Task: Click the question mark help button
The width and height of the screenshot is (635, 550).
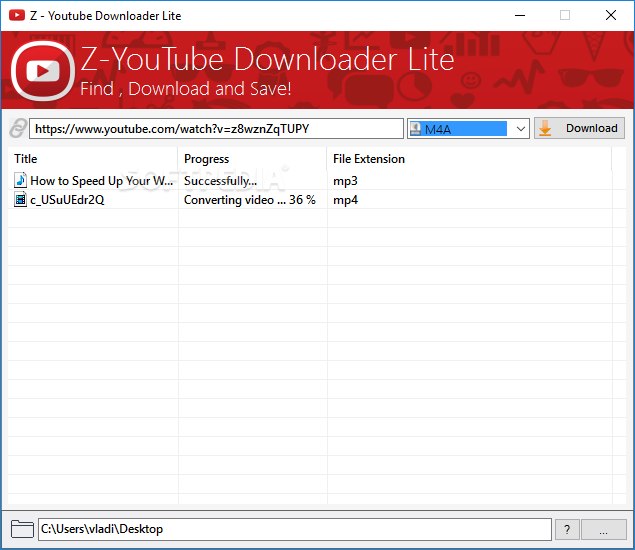Action: [x=567, y=529]
